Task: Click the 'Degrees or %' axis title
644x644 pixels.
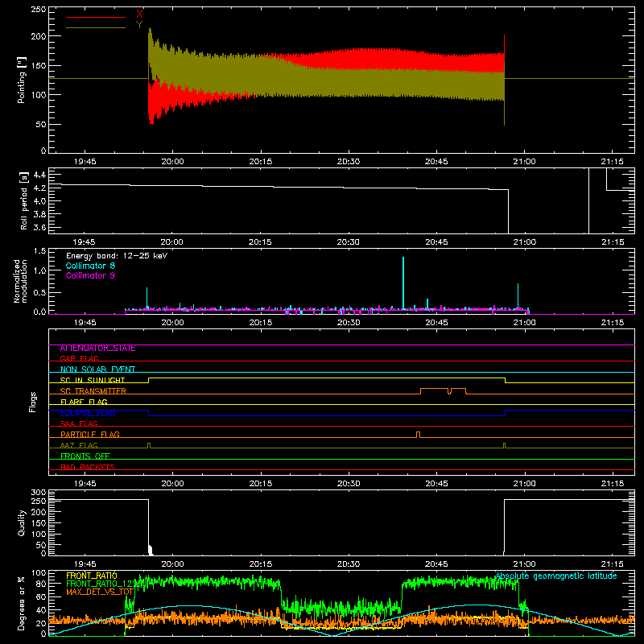Action: tap(22, 603)
